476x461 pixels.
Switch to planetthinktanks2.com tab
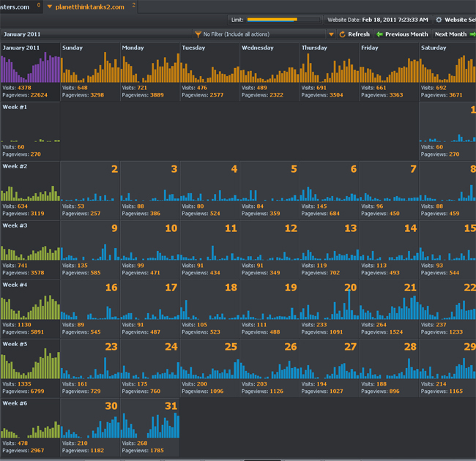[90, 7]
